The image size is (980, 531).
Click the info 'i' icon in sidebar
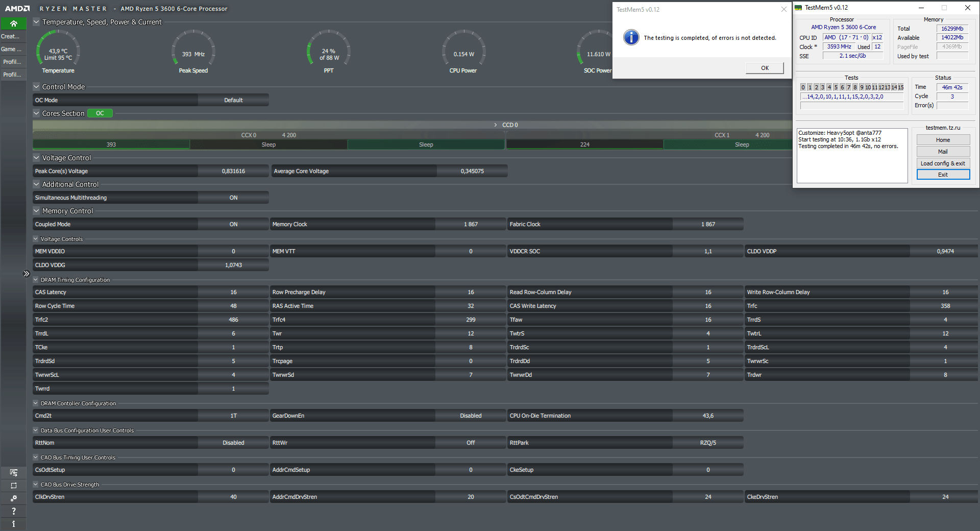click(x=14, y=524)
